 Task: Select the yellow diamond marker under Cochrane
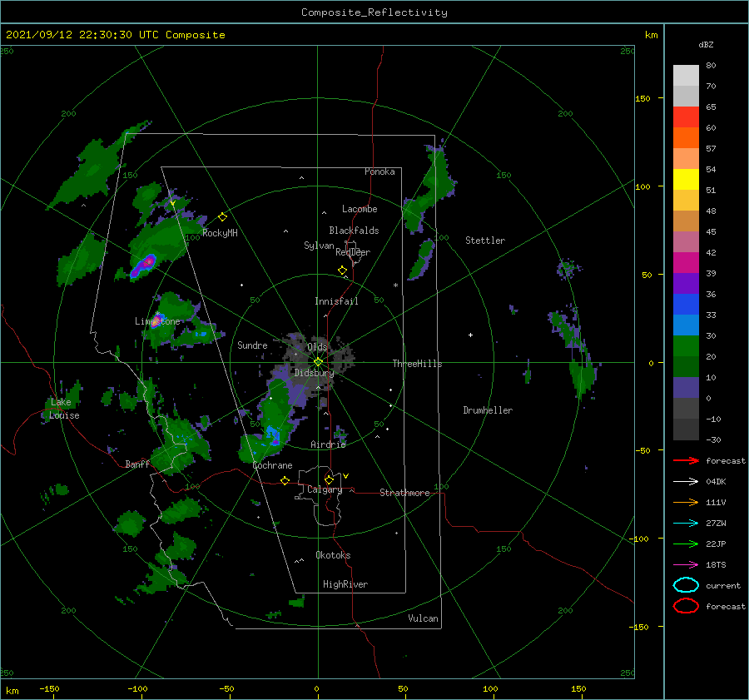(285, 481)
